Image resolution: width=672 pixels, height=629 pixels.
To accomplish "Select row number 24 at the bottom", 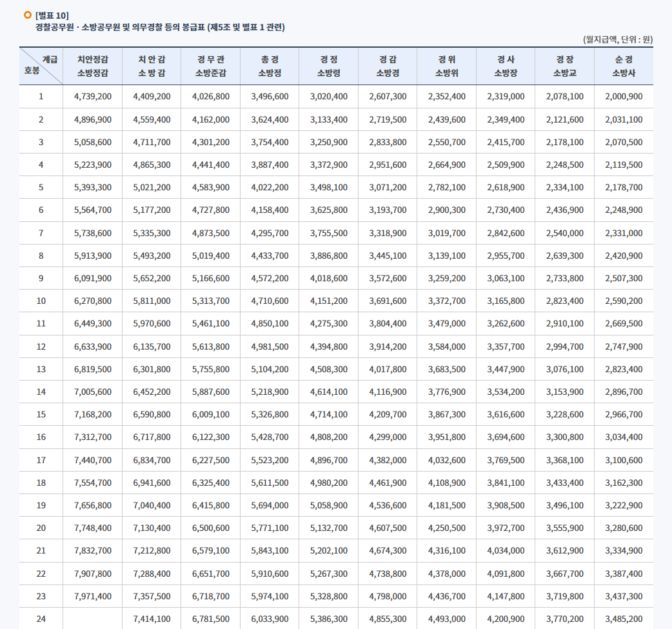I will click(x=41, y=617).
